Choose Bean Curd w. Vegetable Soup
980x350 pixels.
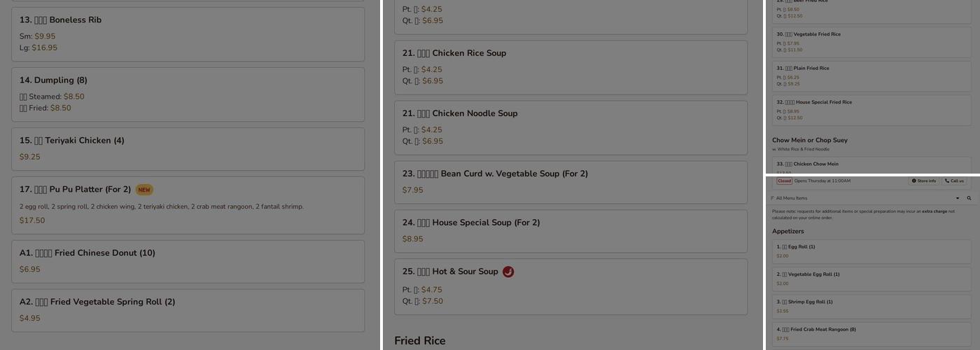pos(570,181)
